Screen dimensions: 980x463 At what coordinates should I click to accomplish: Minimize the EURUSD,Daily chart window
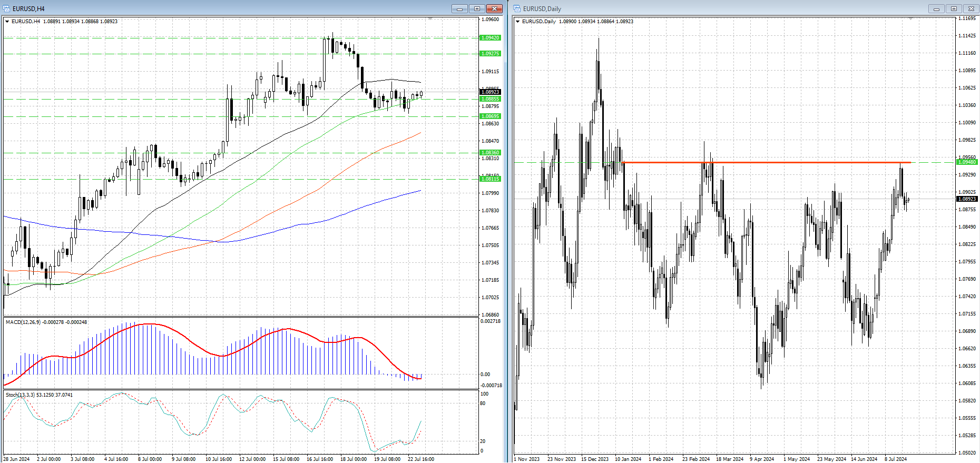936,8
